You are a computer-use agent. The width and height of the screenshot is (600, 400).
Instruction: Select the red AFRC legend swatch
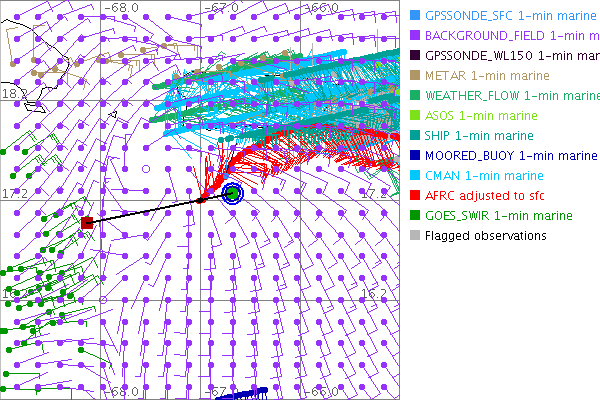coord(415,195)
